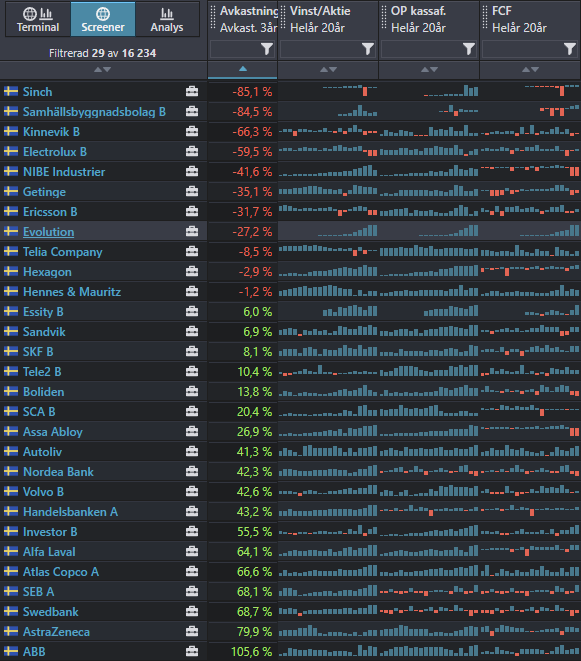Click briefcase icon for Telia Company
Image resolution: width=581 pixels, height=661 pixels.
pos(192,251)
